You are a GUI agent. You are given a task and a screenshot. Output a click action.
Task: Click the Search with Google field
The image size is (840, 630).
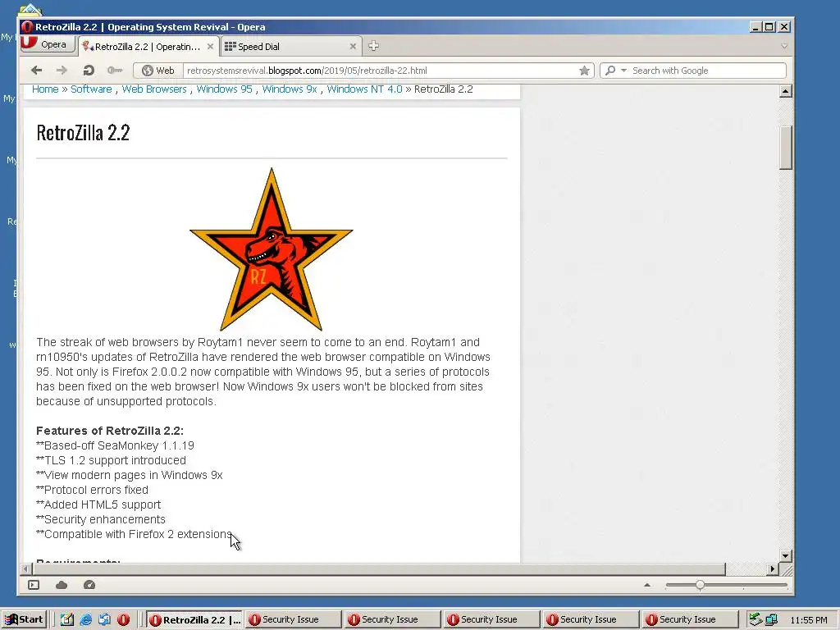coord(707,71)
